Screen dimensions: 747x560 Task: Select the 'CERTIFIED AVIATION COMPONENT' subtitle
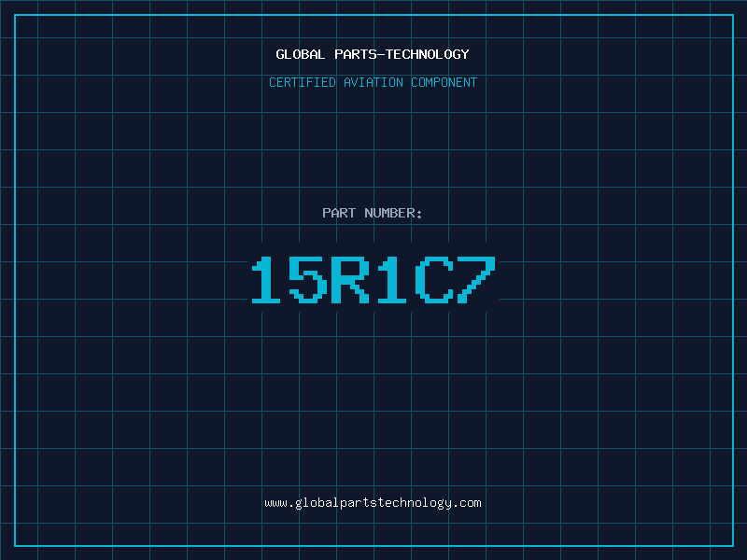(x=373, y=82)
